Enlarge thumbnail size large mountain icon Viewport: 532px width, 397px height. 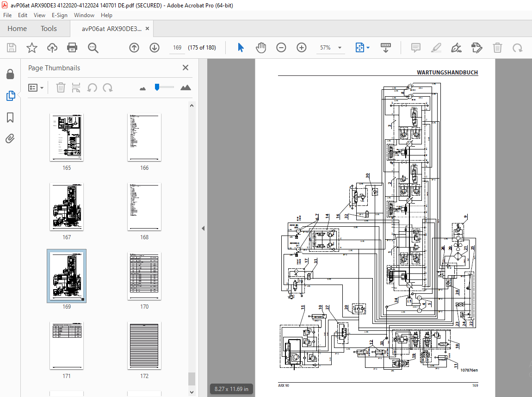pos(185,87)
